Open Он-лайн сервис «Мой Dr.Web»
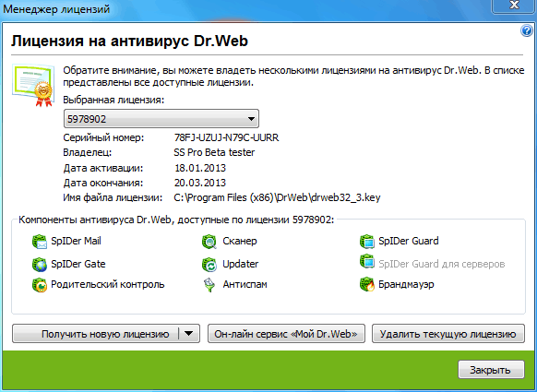Viewport: 537px width, 392px height. pyautogui.click(x=286, y=334)
